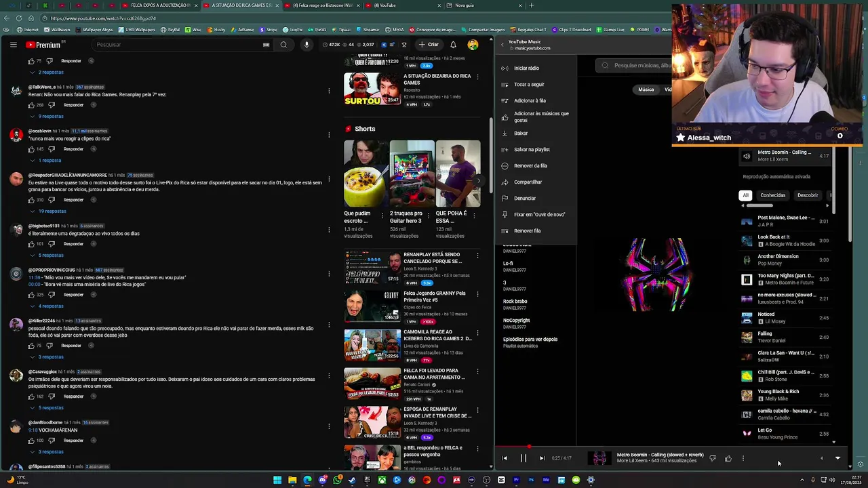Go back in the YouTube Music panel
This screenshot has width=868, height=488.
coord(502,44)
